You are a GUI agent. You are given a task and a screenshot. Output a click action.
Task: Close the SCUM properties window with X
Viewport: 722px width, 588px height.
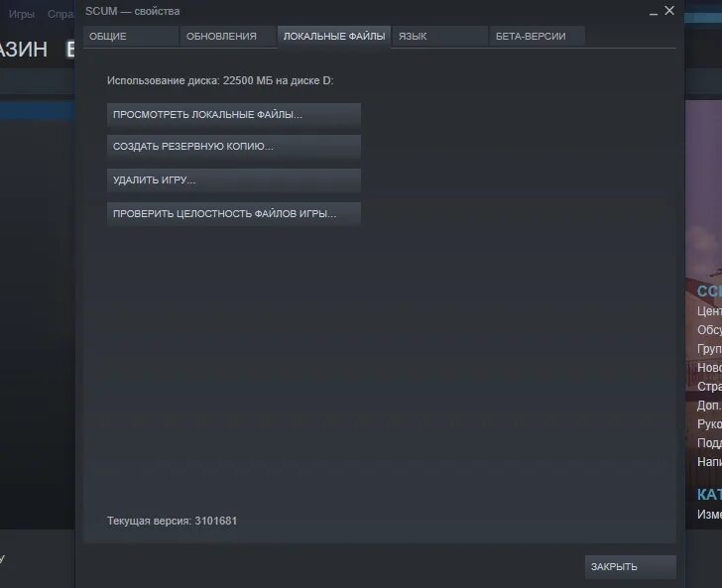coord(669,11)
